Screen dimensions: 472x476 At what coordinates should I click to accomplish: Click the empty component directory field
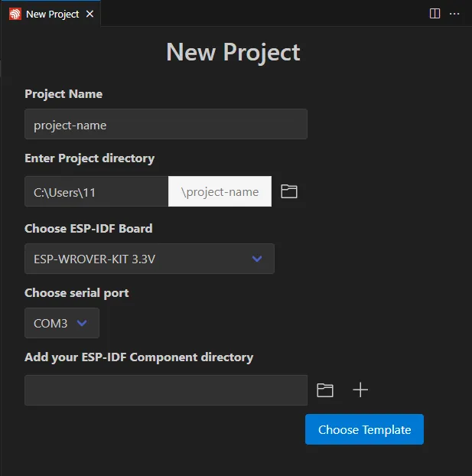click(166, 390)
